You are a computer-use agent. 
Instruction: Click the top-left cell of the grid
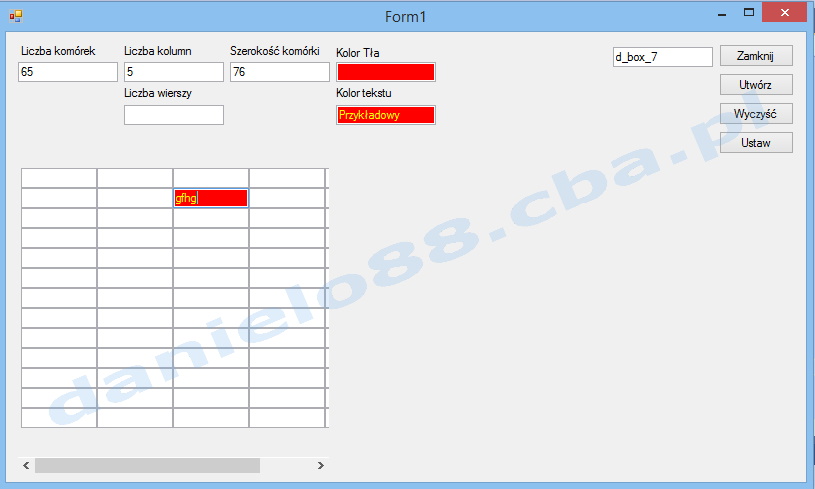(x=59, y=178)
